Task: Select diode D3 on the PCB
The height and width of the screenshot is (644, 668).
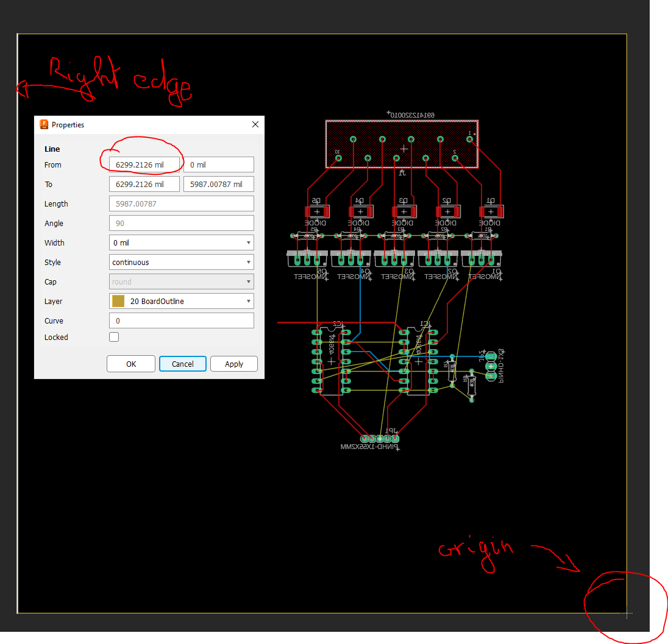Action: click(x=403, y=211)
